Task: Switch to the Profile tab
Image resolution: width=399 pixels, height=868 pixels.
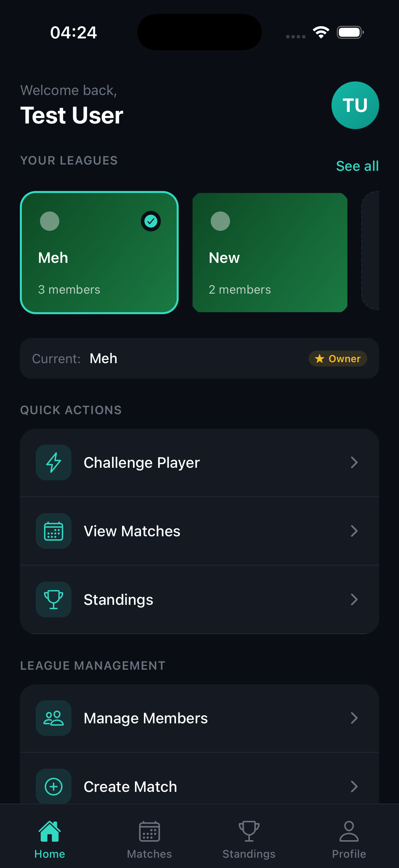Action: [x=349, y=839]
